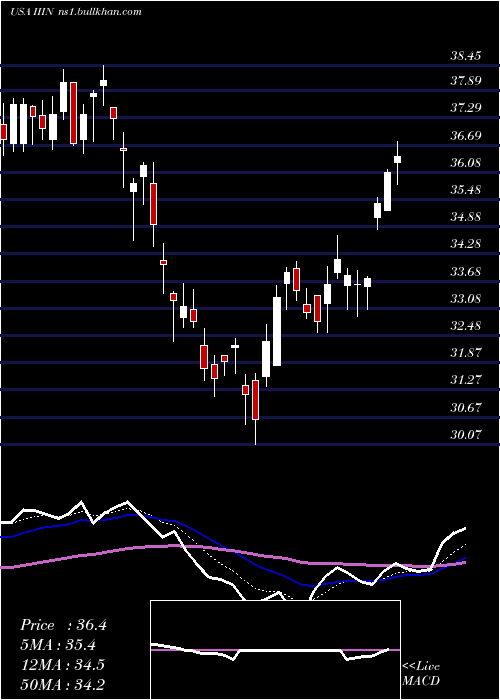Click the 37.29 price level label
The height and width of the screenshot is (700, 500).
coord(466,108)
